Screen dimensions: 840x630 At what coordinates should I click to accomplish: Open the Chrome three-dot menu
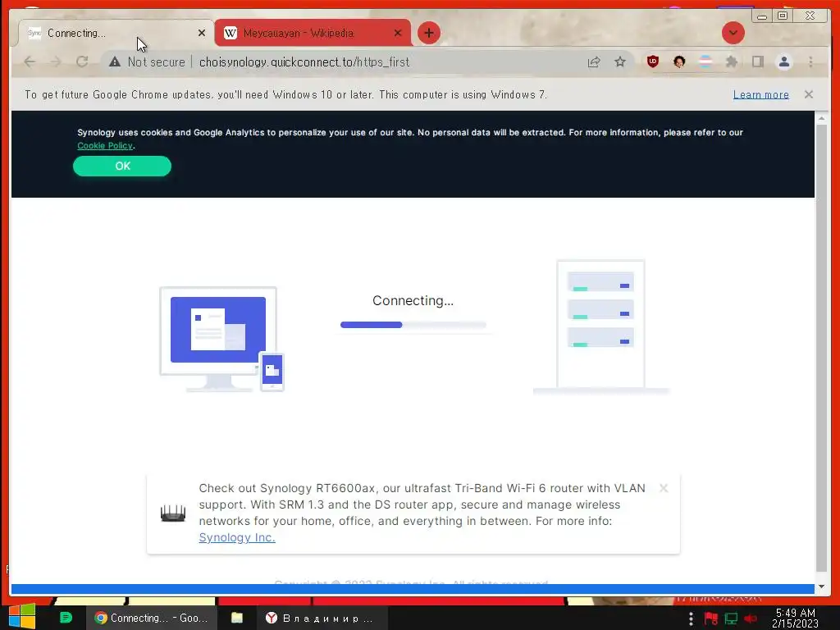click(810, 62)
